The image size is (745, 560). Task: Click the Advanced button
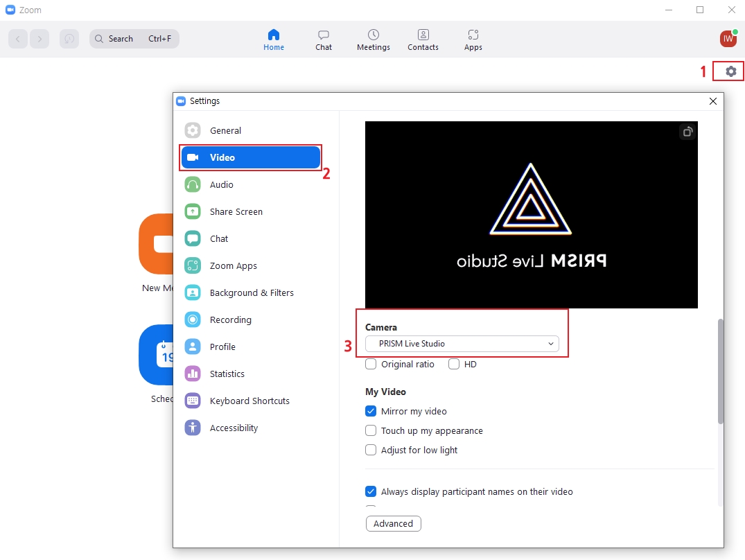pos(394,523)
